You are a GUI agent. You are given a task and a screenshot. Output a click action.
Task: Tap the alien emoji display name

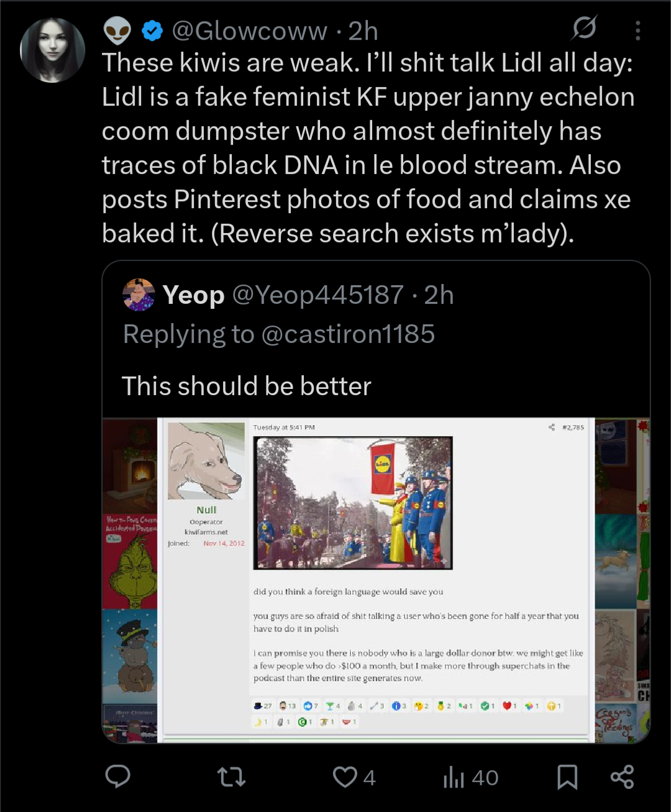[117, 30]
